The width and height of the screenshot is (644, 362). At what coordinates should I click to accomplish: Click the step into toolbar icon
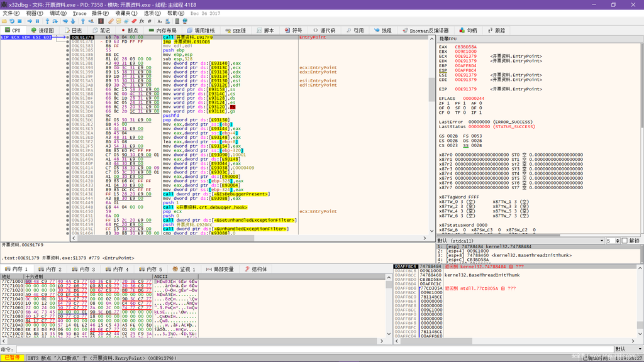pyautogui.click(x=47, y=21)
